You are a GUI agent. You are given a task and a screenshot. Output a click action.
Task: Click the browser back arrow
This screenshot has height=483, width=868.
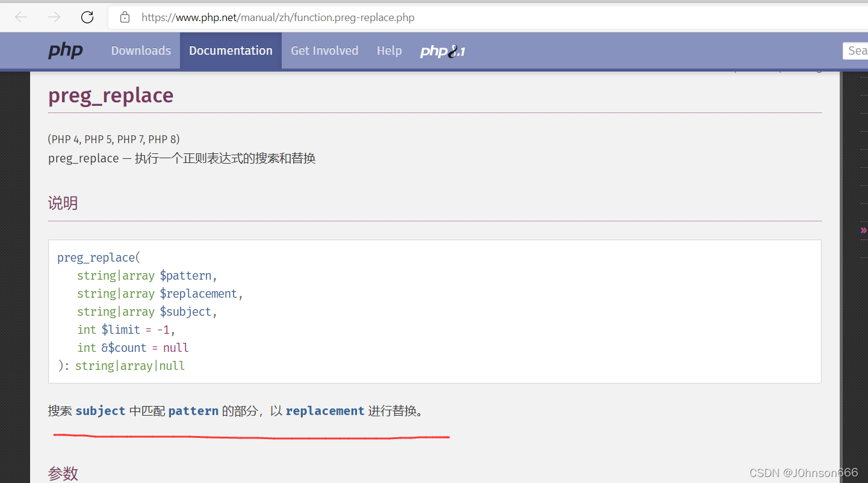pos(21,17)
